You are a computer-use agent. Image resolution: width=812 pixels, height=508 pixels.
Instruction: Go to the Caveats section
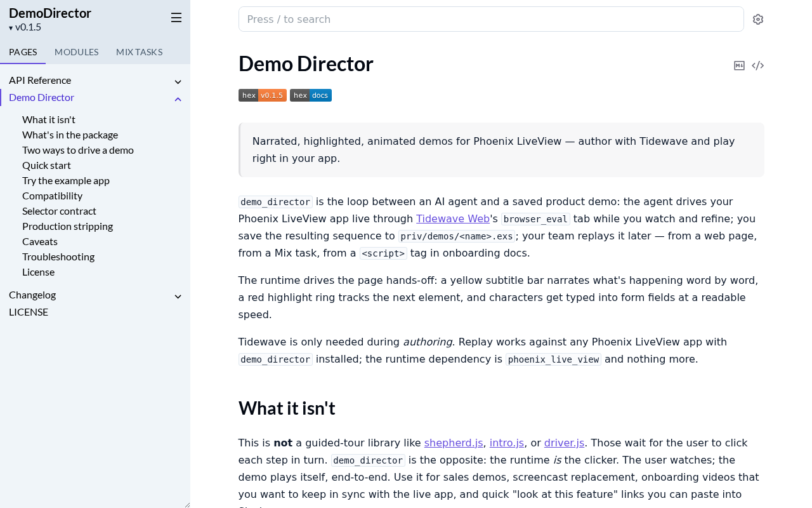tap(40, 241)
